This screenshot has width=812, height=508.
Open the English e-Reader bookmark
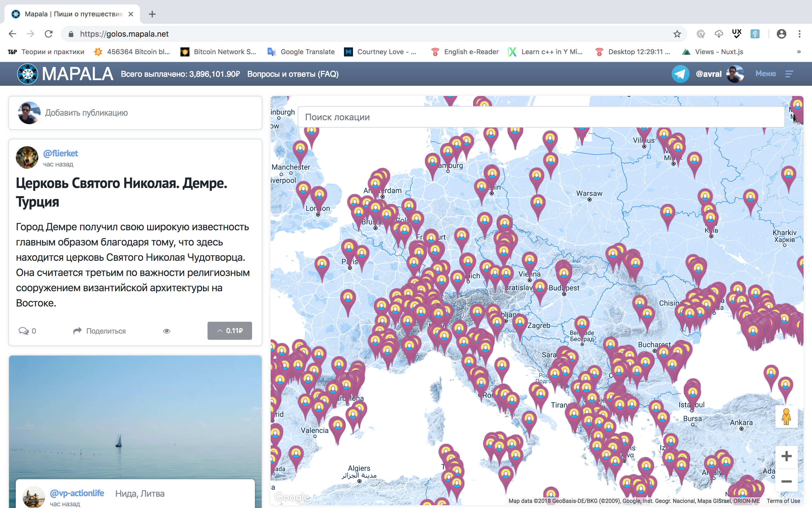pos(465,52)
